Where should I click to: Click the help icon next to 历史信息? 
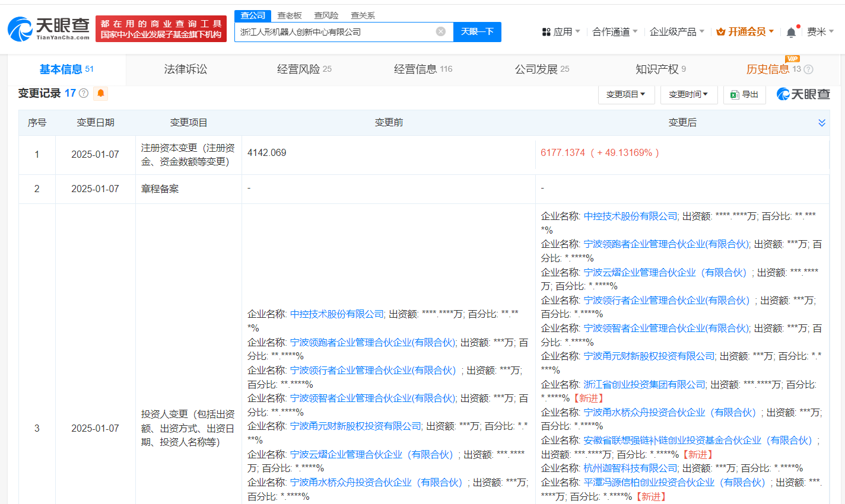click(808, 69)
